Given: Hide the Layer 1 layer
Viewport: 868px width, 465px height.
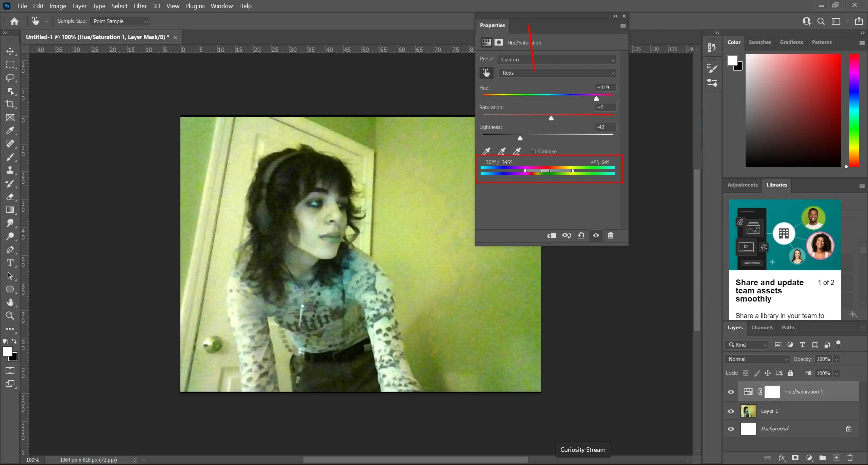Looking at the screenshot, I should 731,411.
